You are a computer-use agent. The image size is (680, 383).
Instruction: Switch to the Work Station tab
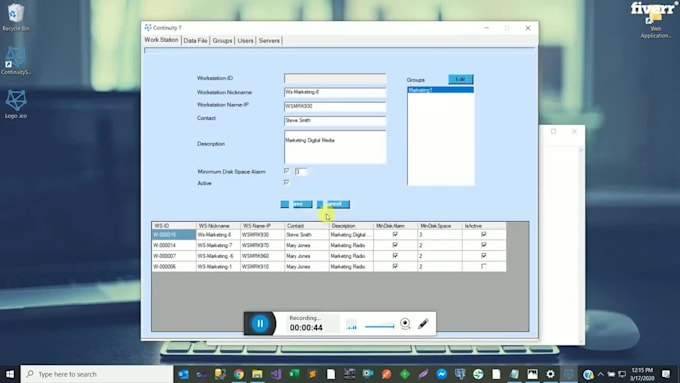(x=161, y=40)
